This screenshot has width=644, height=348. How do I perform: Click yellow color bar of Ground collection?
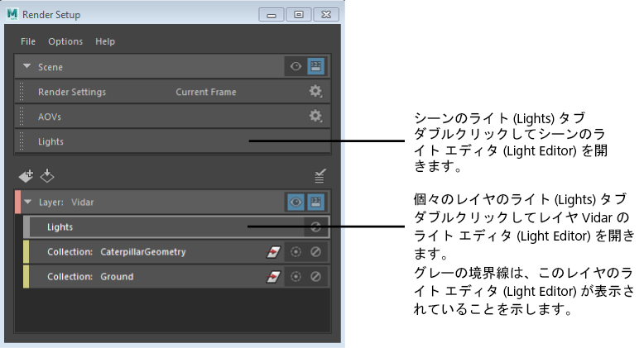pyautogui.click(x=26, y=277)
